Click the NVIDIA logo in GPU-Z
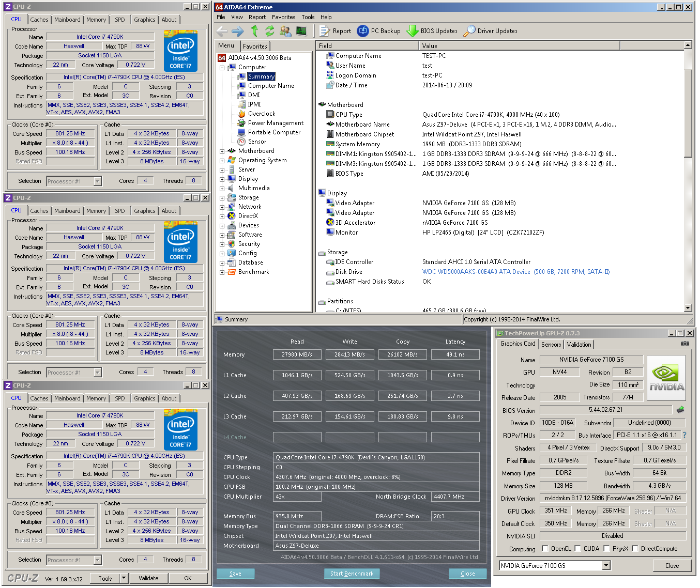 pos(666,378)
